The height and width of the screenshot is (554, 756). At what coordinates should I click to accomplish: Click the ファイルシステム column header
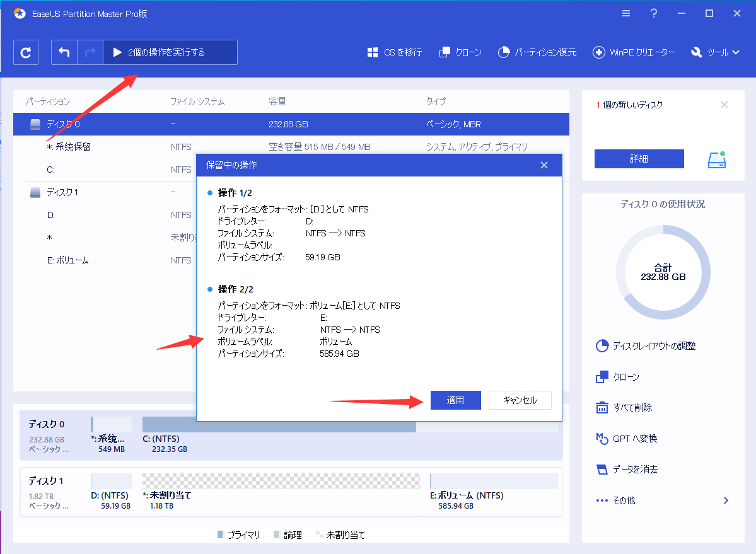coord(197,101)
